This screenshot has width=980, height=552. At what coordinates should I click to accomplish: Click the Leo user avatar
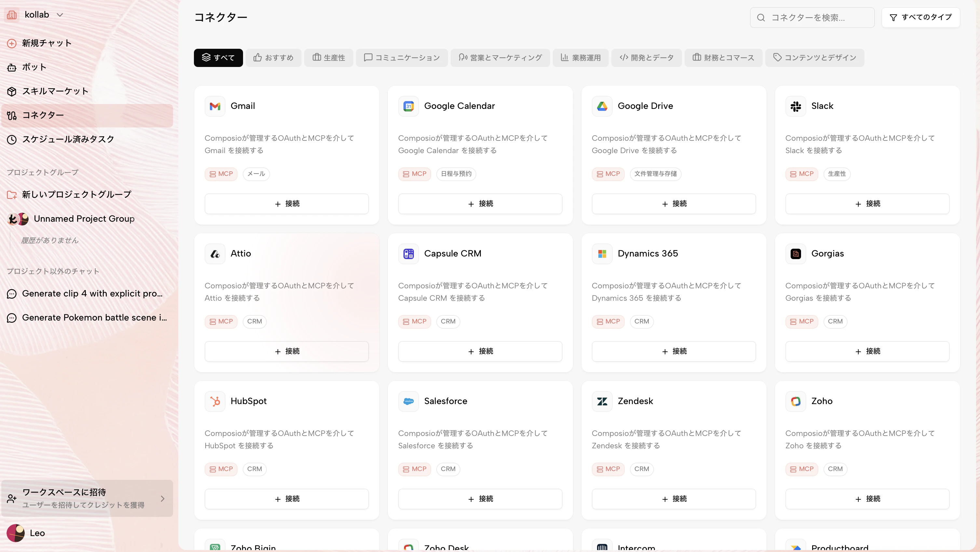coord(16,533)
